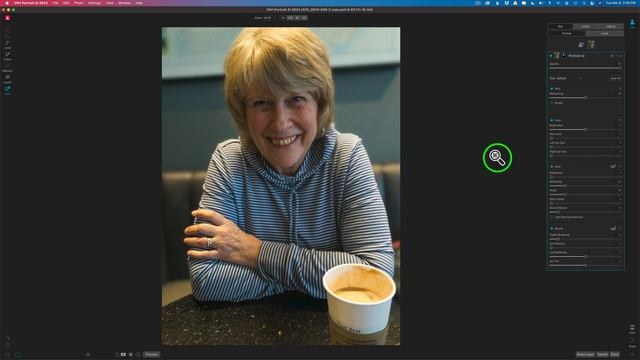The width and height of the screenshot is (640, 360).
Task: Click the brush icon in Eyes section
Action: (613, 167)
